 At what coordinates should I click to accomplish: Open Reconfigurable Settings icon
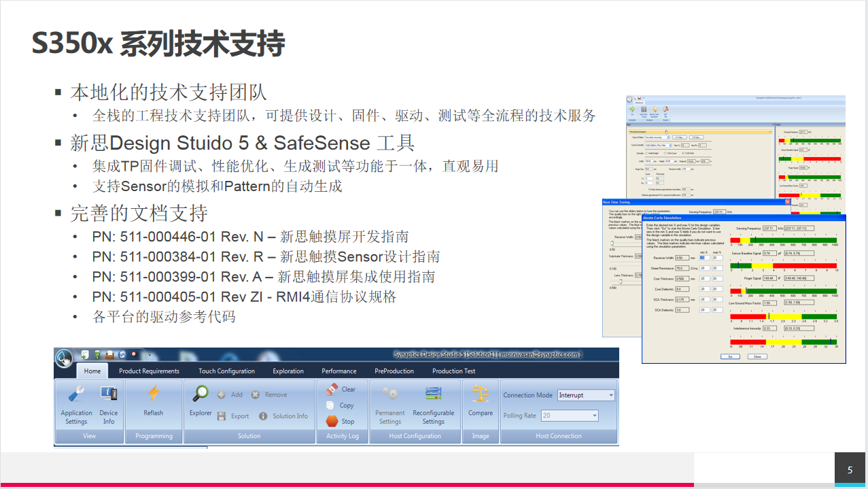pyautogui.click(x=433, y=393)
